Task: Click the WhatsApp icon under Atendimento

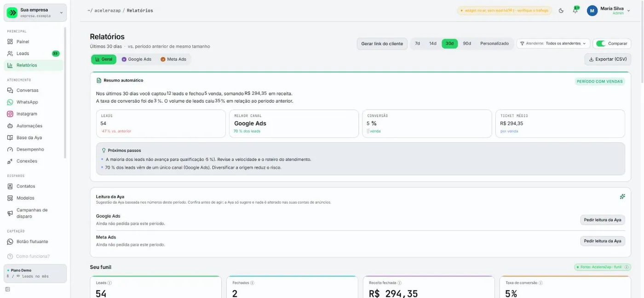Action: click(x=10, y=102)
